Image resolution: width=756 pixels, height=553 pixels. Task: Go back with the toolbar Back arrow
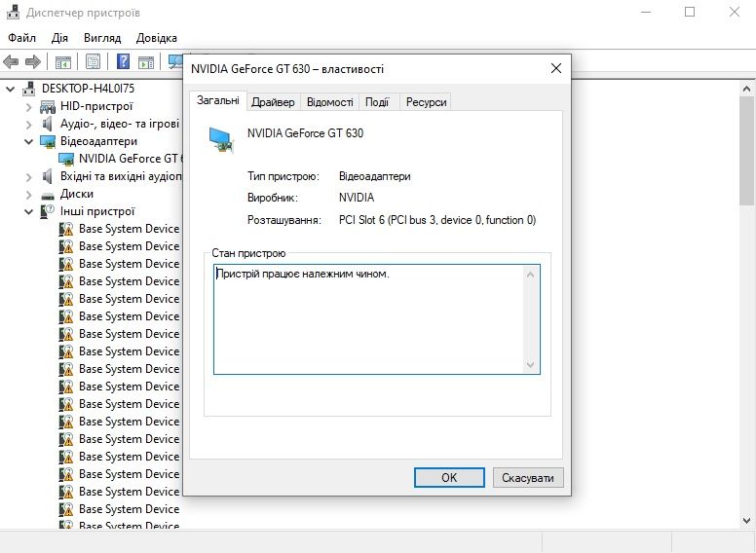tap(11, 61)
